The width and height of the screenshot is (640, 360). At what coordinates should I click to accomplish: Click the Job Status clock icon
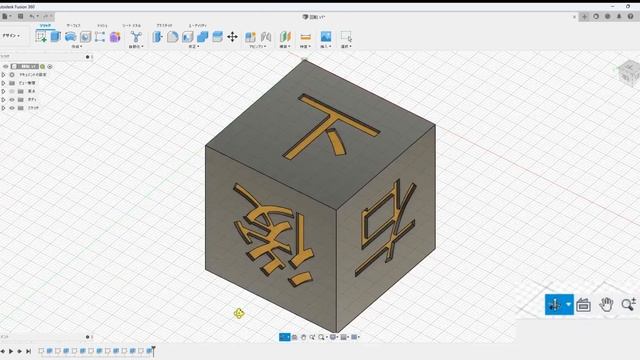[x=607, y=16]
